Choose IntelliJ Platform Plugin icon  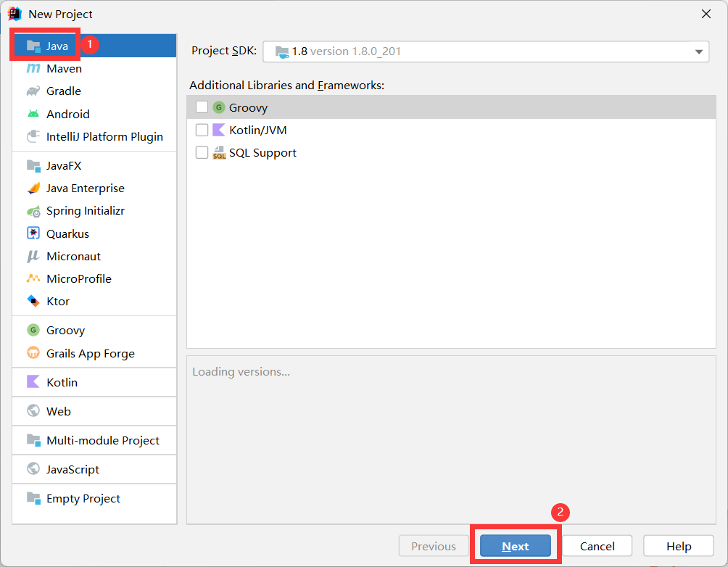33,136
